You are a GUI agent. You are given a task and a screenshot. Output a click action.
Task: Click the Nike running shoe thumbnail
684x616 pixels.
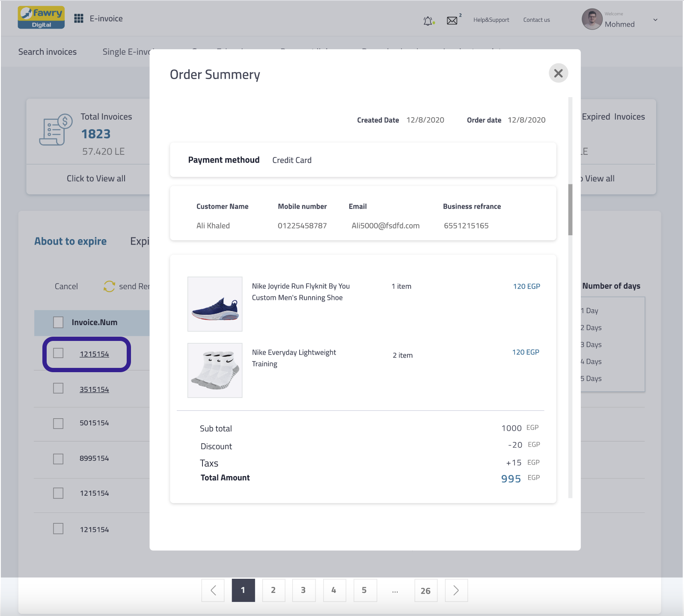215,304
